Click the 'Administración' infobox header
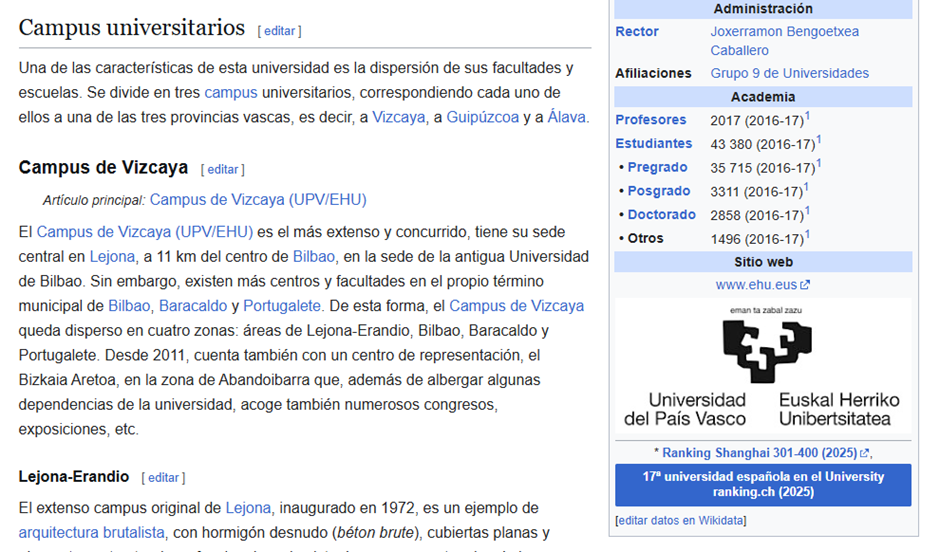The width and height of the screenshot is (940, 552). (x=763, y=9)
